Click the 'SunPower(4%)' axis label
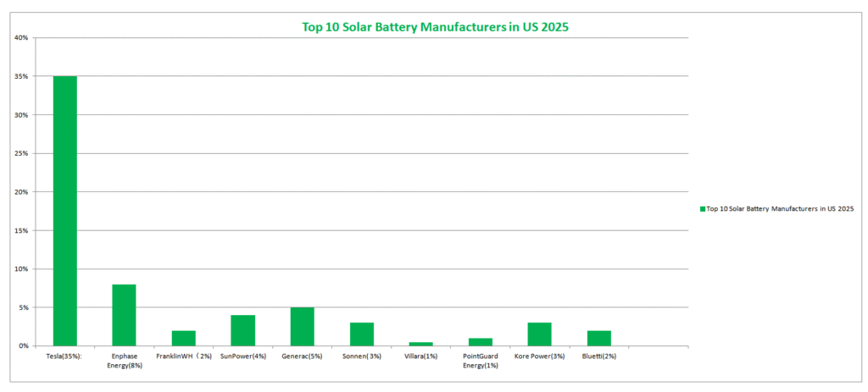 click(x=243, y=356)
